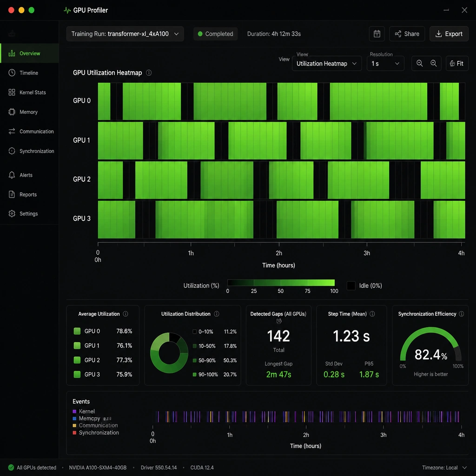
Task: Click GPU 0 green swatch in averages
Action: tap(77, 331)
